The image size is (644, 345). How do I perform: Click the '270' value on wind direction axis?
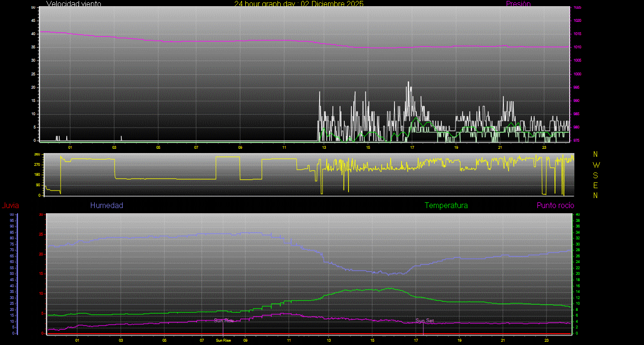click(x=36, y=164)
